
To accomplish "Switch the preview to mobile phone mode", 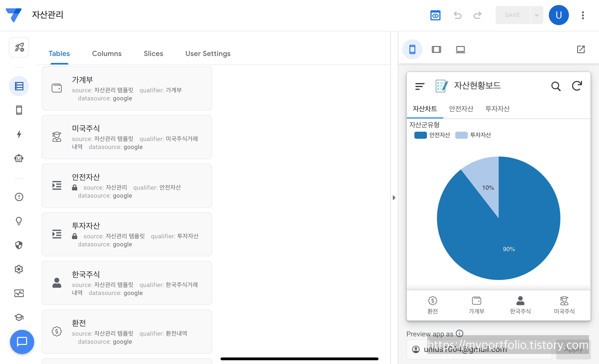I will (412, 49).
